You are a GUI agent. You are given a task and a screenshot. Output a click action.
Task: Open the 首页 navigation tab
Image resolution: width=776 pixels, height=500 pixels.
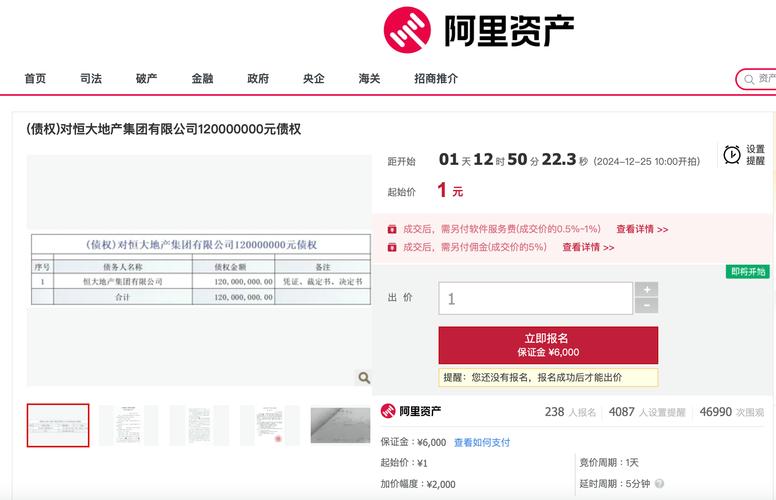tap(35, 78)
